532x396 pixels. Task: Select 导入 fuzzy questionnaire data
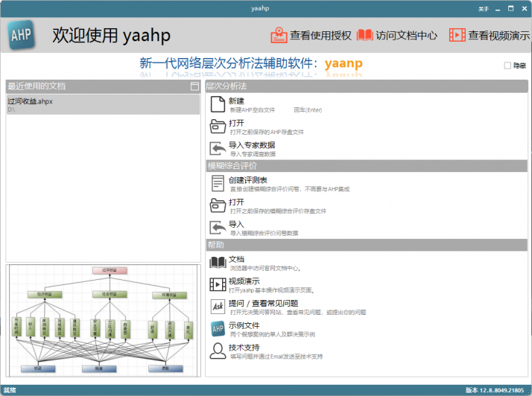point(236,224)
